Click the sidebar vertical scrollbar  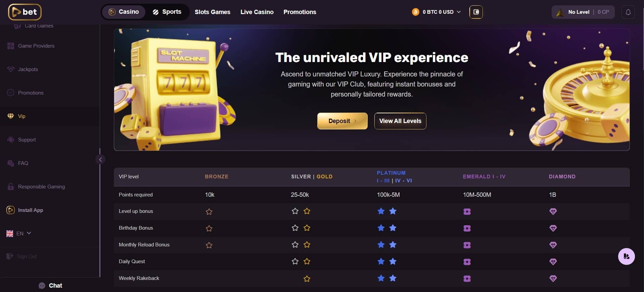pos(100,215)
